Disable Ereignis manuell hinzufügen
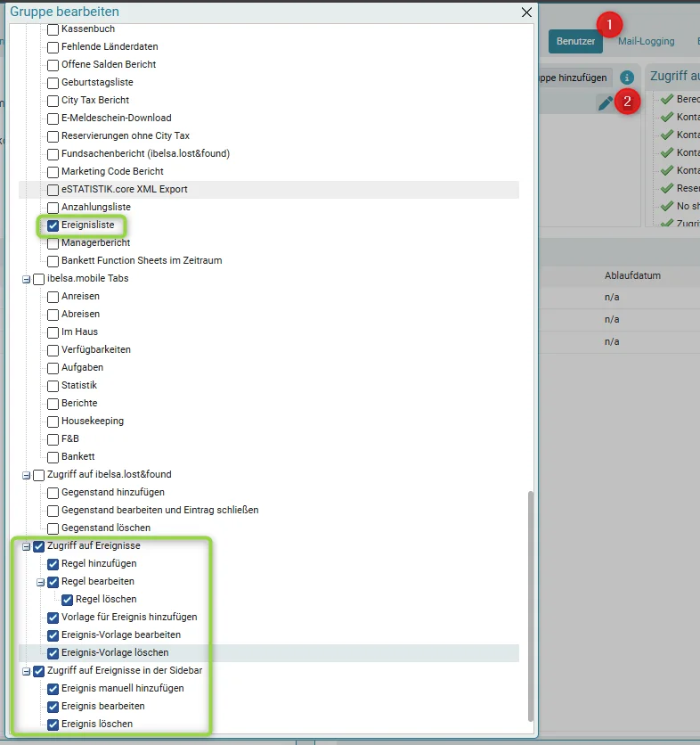The image size is (700, 745). pyautogui.click(x=53, y=689)
